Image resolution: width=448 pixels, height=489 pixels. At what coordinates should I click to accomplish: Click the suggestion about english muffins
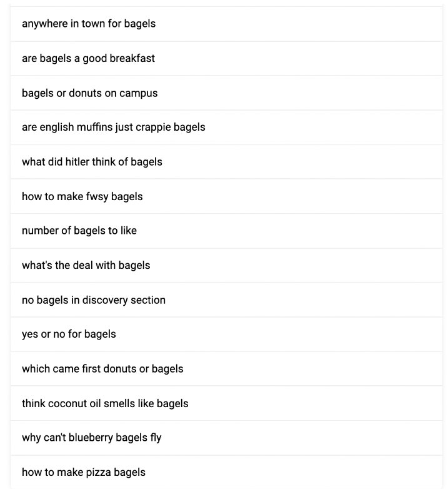coord(113,128)
